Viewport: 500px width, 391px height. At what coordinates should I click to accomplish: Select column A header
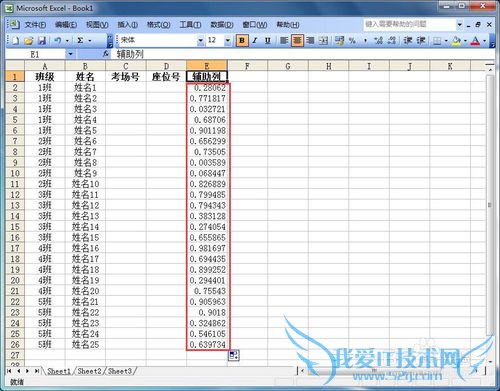pyautogui.click(x=45, y=66)
